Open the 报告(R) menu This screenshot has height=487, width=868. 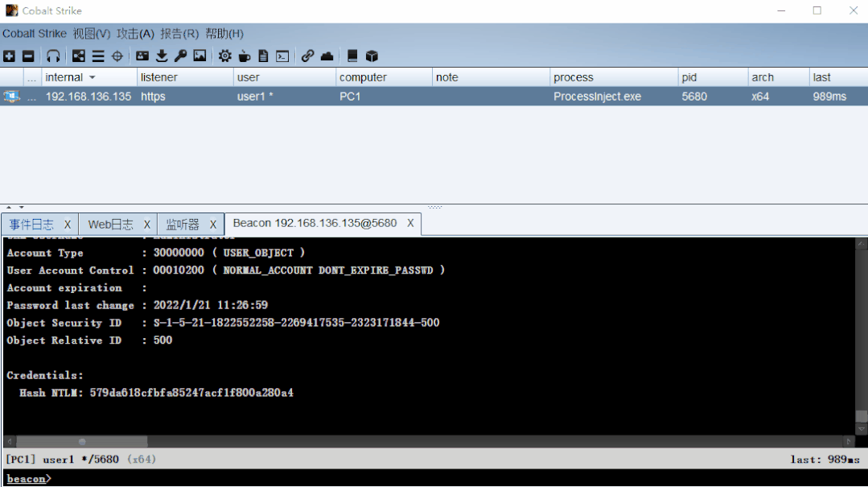(179, 34)
